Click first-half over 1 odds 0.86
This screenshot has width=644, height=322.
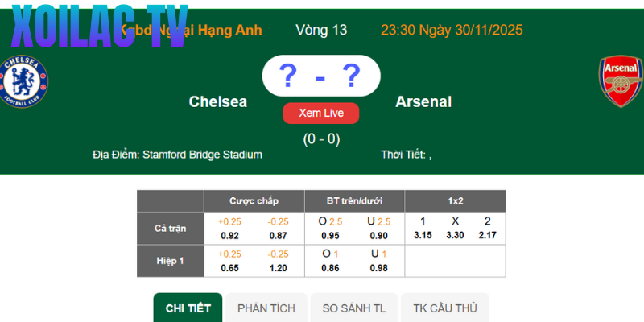[329, 266]
